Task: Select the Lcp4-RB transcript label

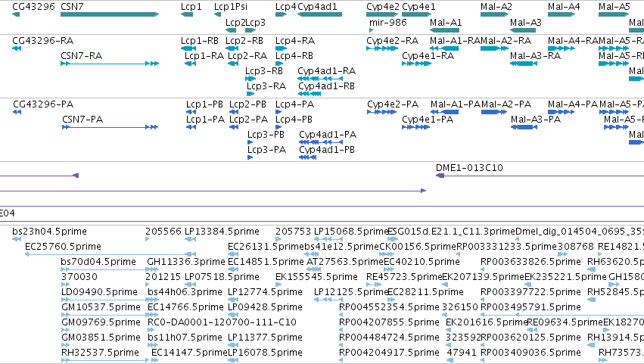Action: click(294, 56)
